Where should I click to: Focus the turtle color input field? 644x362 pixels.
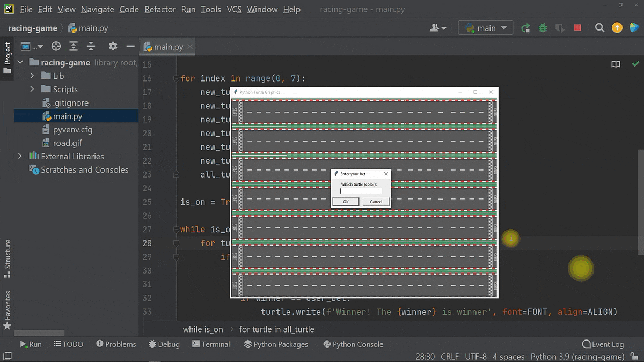point(361,191)
